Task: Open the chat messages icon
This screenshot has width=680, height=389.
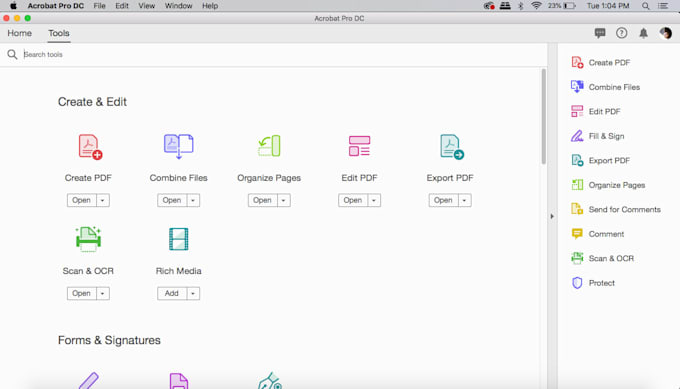Action: coord(600,33)
